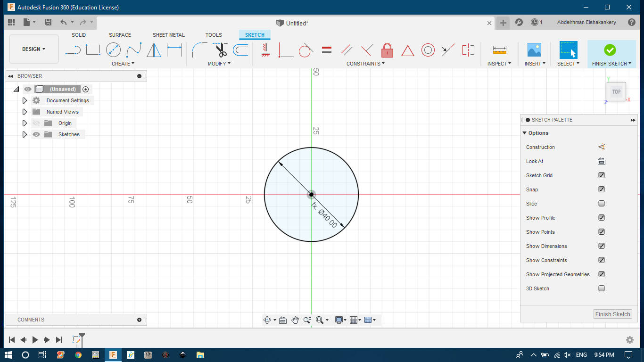Switch to the SOLID tab
Viewport: 644px width, 362px height.
click(x=79, y=35)
